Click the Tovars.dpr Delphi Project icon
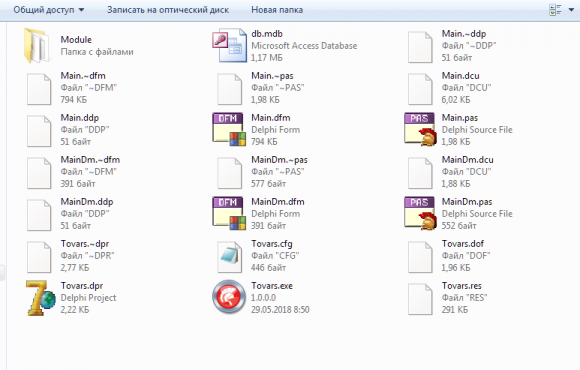 click(x=41, y=298)
